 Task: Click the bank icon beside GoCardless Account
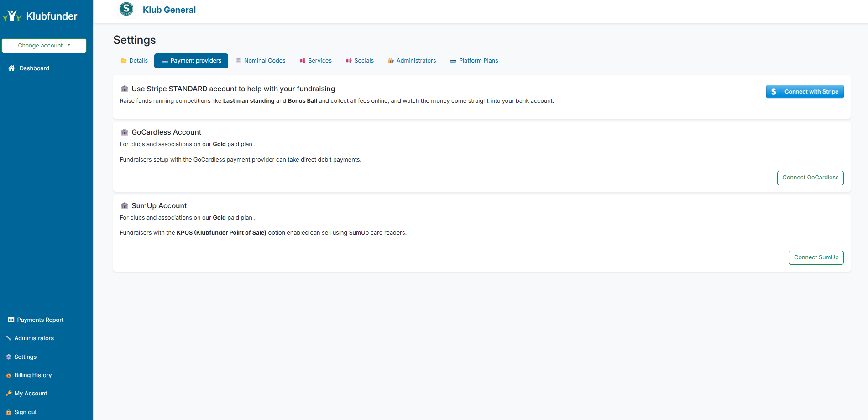(x=124, y=132)
